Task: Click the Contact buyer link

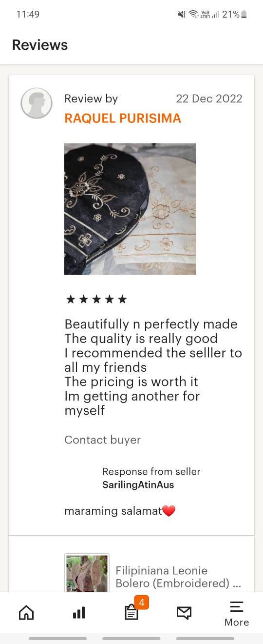Action: pos(102,440)
